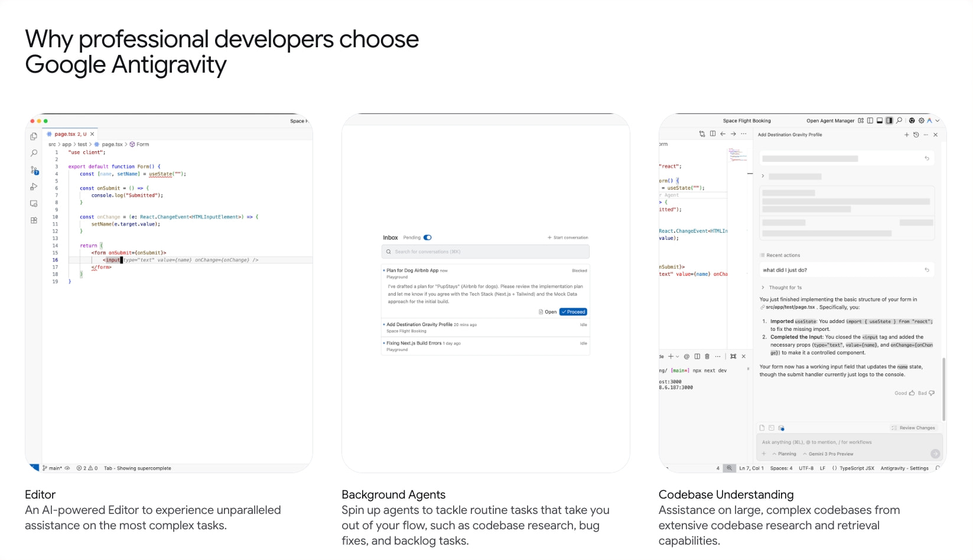Expand the 'Thought for 1s' section
The image size is (973, 560).
click(782, 288)
